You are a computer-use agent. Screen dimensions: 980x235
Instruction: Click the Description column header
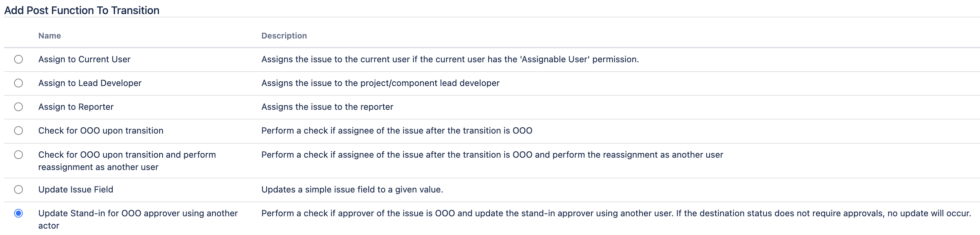(284, 36)
